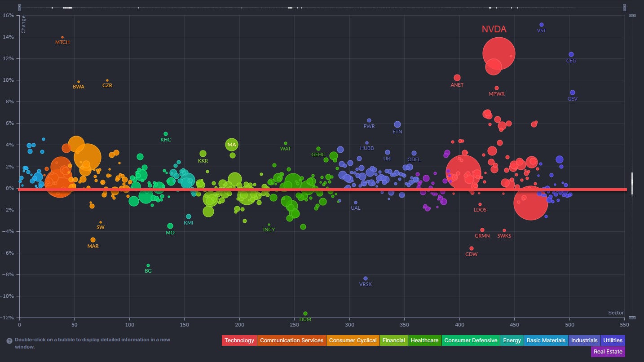The image size is (644, 362).
Task: Select the VRSK bubble
Action: click(x=365, y=278)
